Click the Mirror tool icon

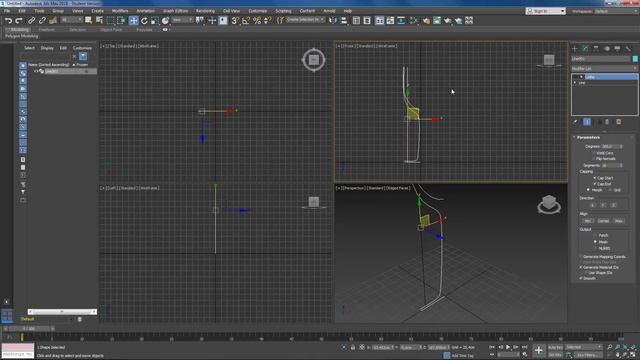click(x=333, y=20)
